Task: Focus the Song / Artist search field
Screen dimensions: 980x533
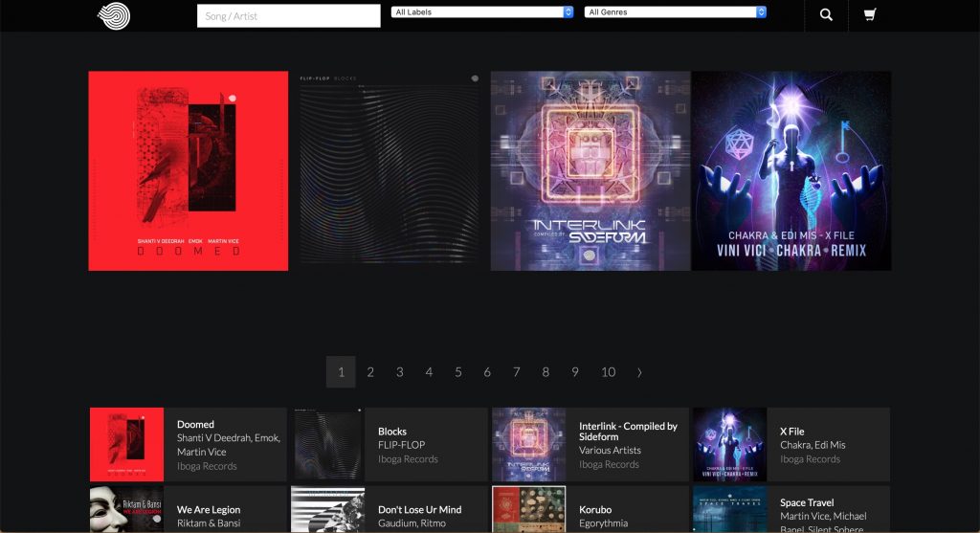Action: coord(289,16)
